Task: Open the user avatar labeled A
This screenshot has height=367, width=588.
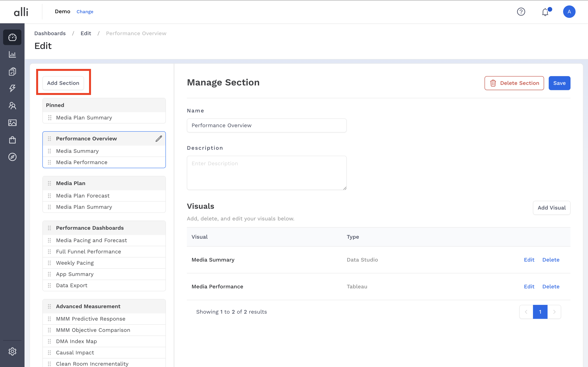Action: (569, 11)
